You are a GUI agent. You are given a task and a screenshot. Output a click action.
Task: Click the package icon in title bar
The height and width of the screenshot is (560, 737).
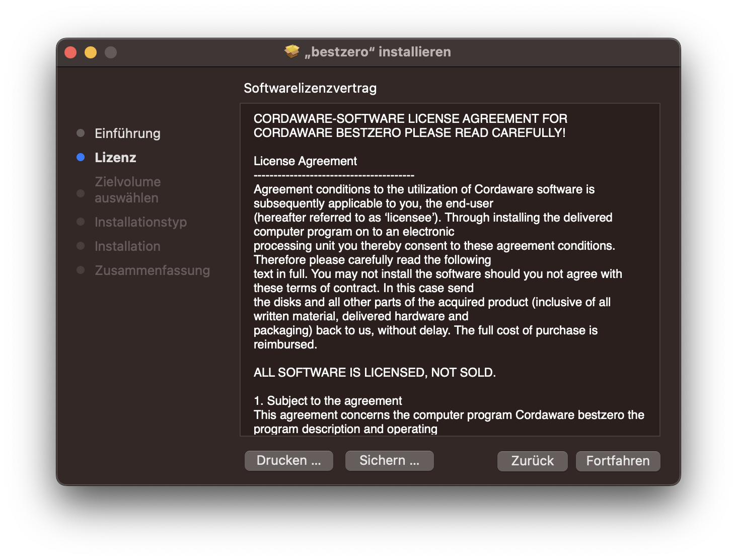[291, 51]
